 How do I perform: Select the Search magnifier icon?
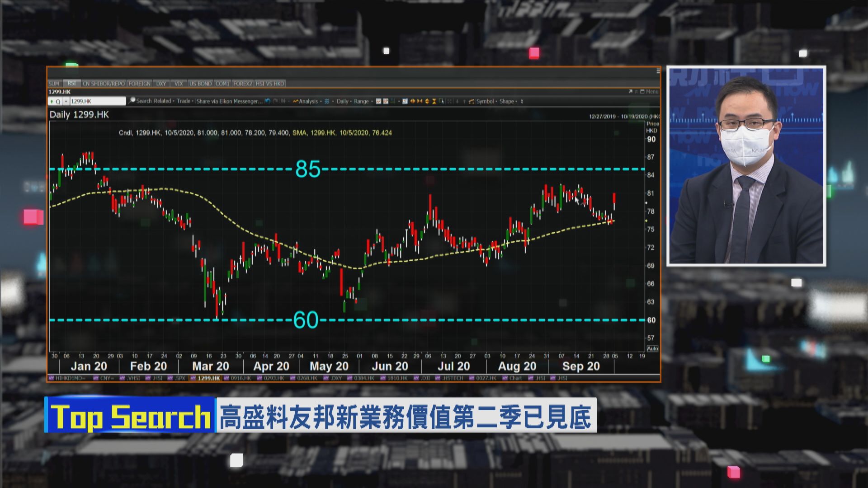pos(132,101)
